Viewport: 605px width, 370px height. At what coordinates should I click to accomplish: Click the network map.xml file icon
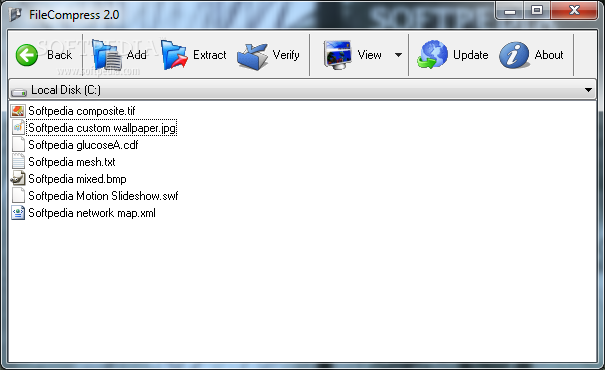(x=18, y=213)
